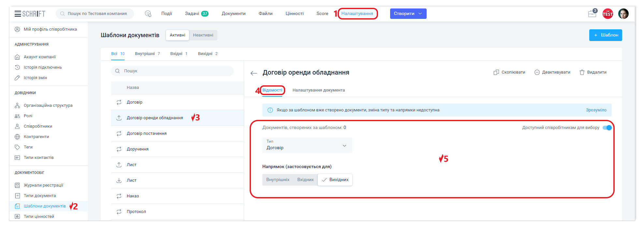Image resolution: width=644 pixels, height=227 pixels.
Task: Switch to Налаштування документа tab
Action: click(318, 90)
